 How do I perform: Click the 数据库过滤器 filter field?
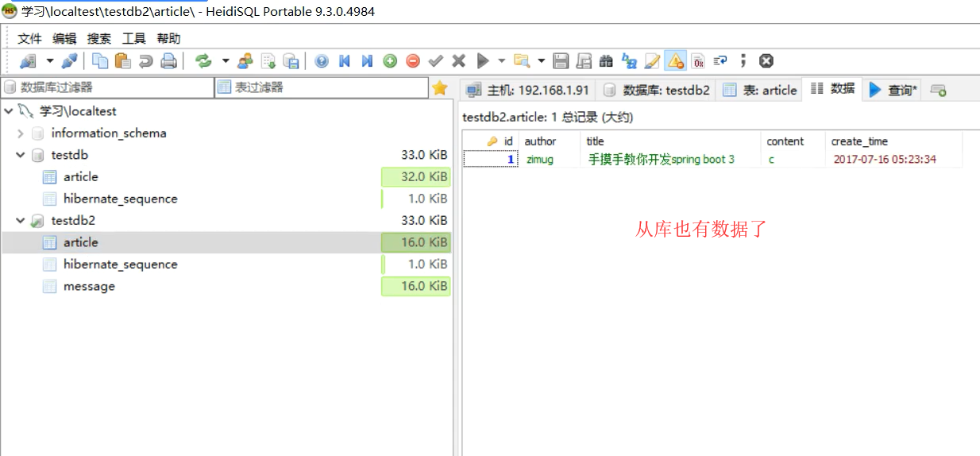pyautogui.click(x=108, y=87)
